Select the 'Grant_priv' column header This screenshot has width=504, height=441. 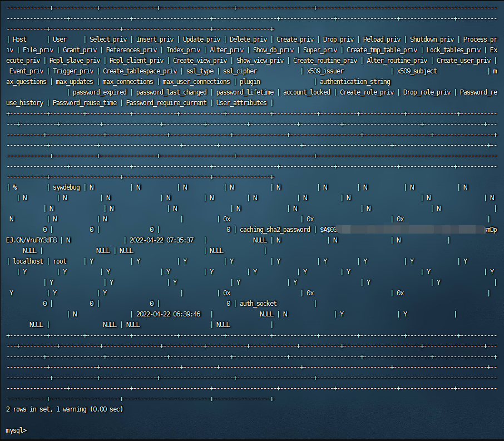[80, 50]
